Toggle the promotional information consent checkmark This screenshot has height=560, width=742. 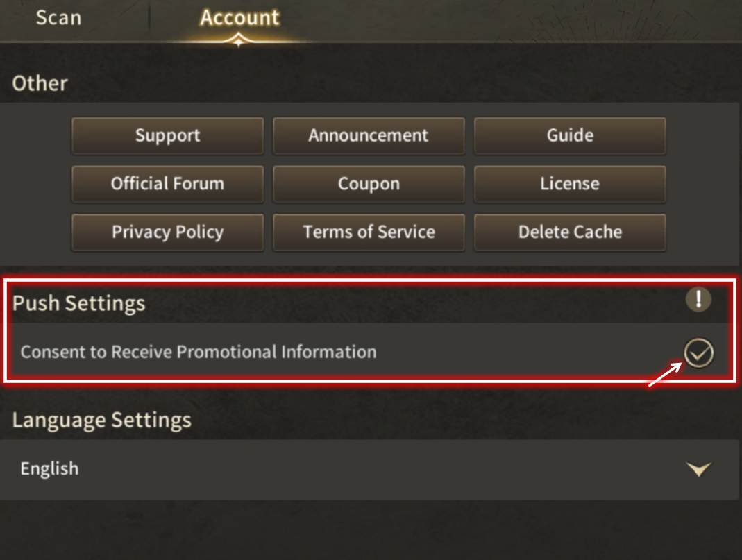point(698,353)
